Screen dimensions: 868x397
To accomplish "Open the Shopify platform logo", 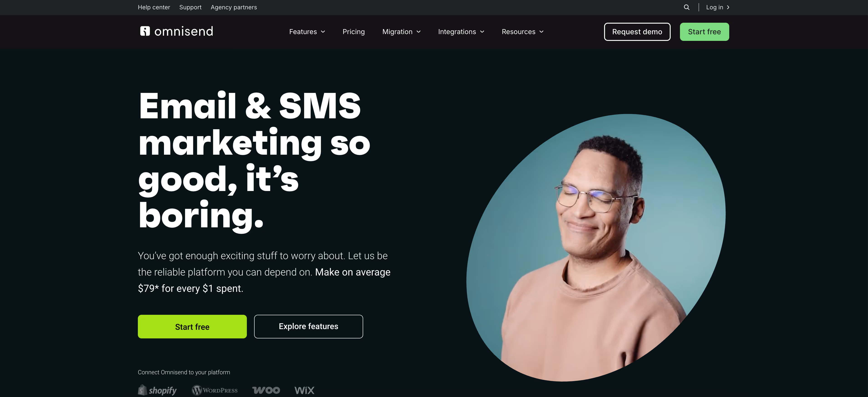I will (x=157, y=390).
